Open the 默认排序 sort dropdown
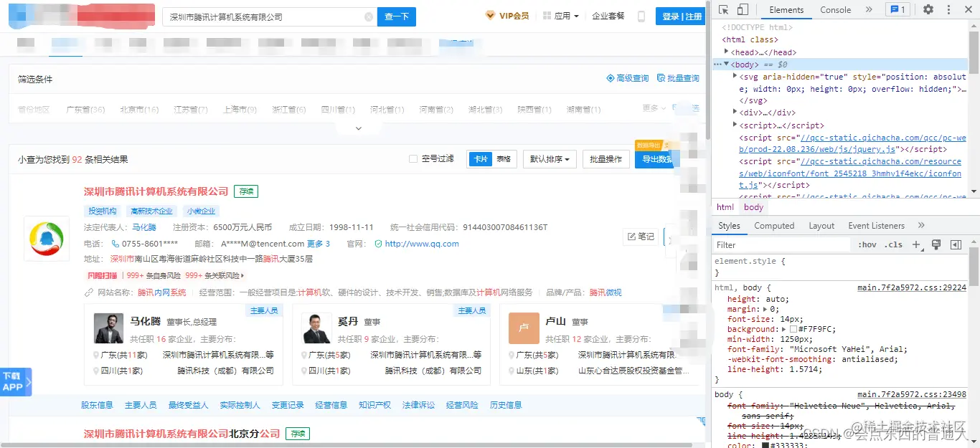Viewport: 980px width, 448px height. [x=550, y=159]
